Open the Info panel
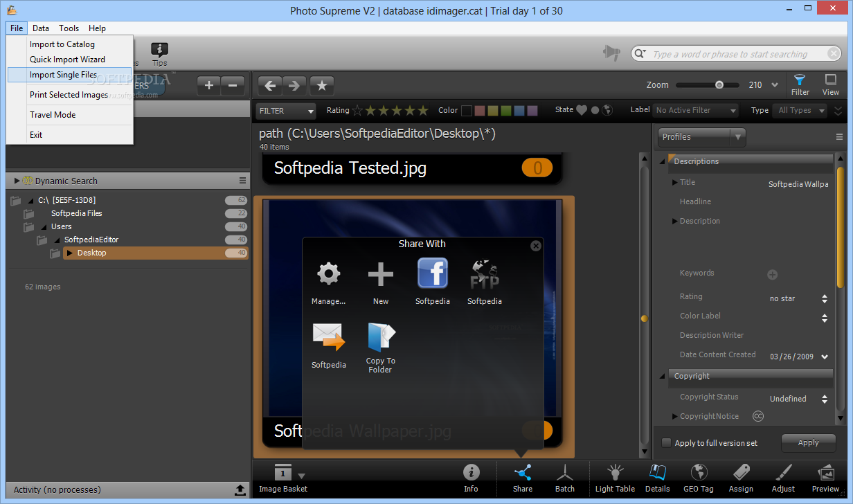853x504 pixels. pos(471,478)
